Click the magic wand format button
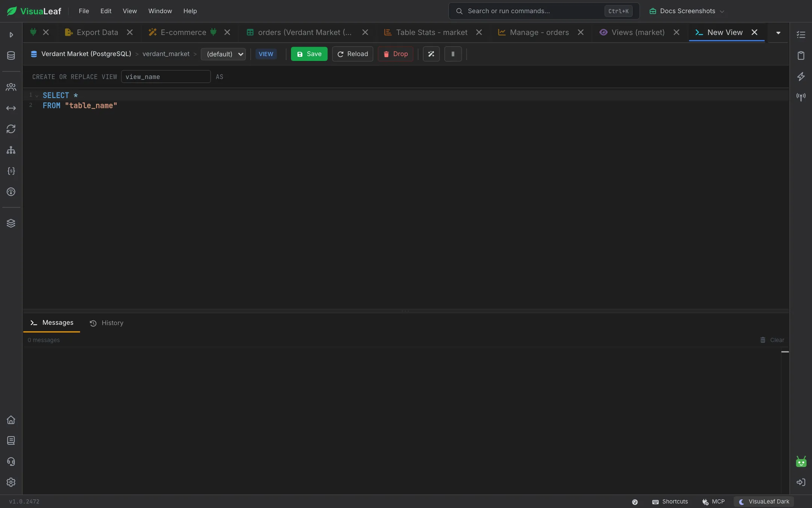 [431, 54]
